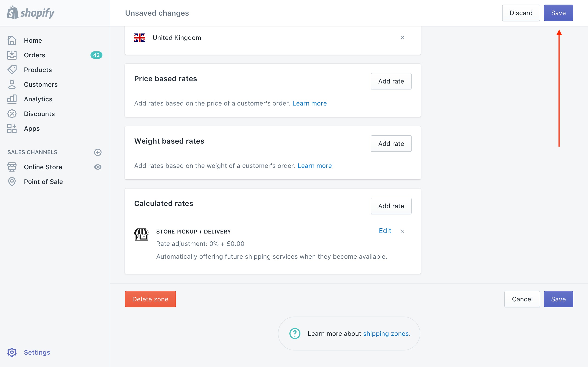The height and width of the screenshot is (367, 588).
Task: Click the Orders inbox icon
Action: [12, 55]
